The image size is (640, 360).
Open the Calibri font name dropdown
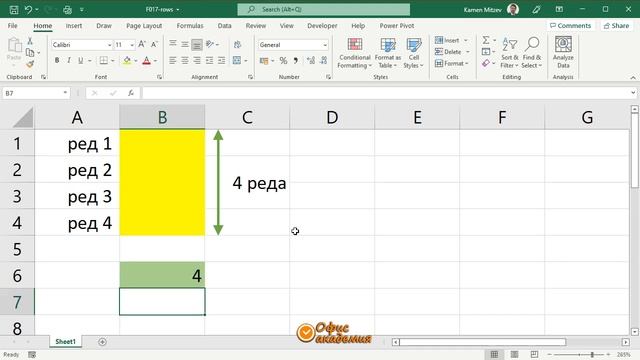coord(109,45)
